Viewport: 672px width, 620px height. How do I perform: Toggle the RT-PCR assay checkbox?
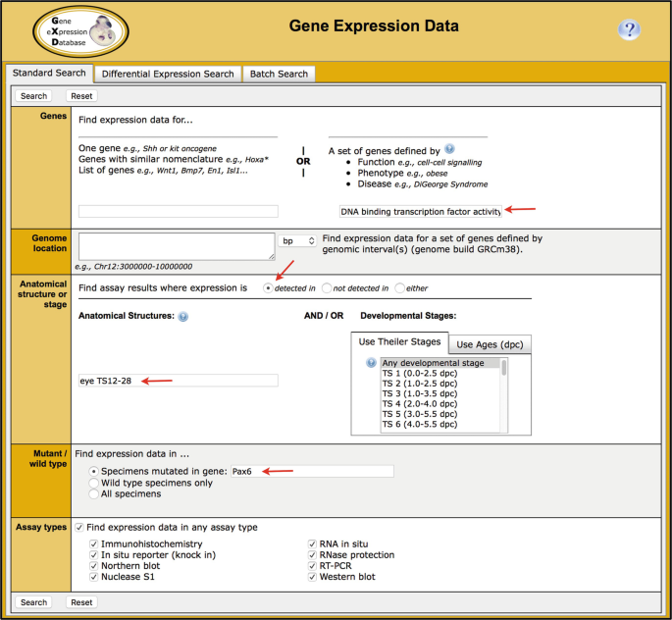click(x=313, y=565)
